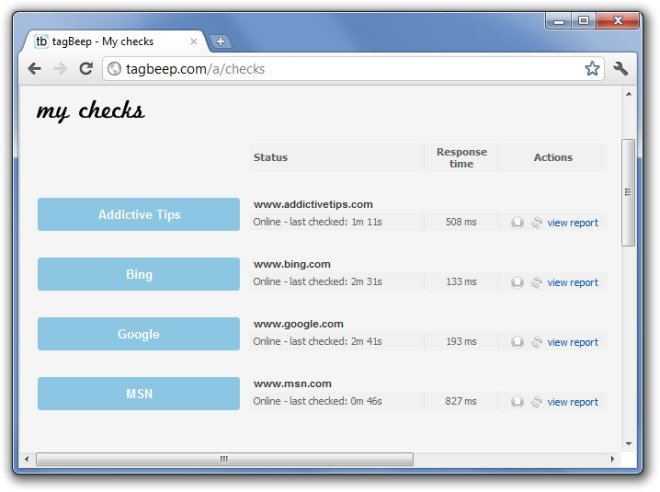
Task: View report for www.google.com
Action: pos(572,342)
